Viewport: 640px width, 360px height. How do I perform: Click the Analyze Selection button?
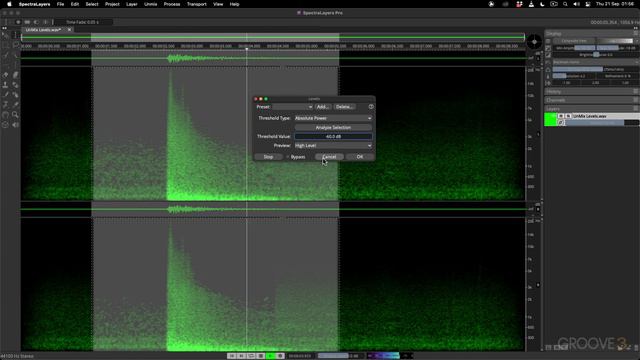coord(333,128)
